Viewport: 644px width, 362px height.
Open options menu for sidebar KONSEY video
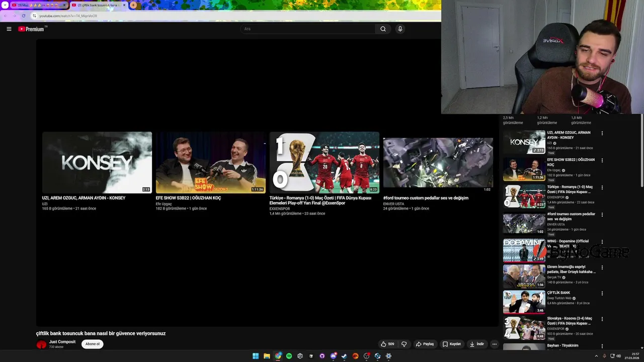602,133
